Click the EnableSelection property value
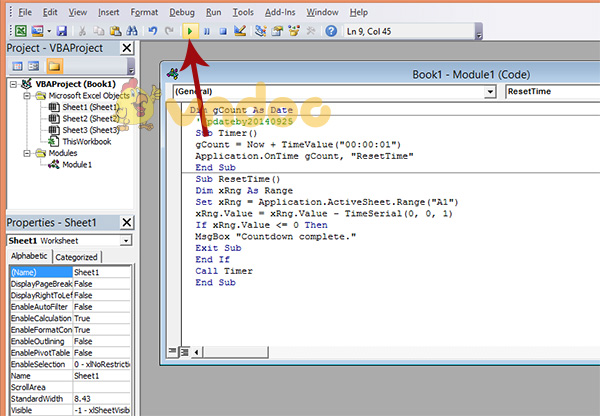Viewport: 600px width, 416px height. point(101,364)
